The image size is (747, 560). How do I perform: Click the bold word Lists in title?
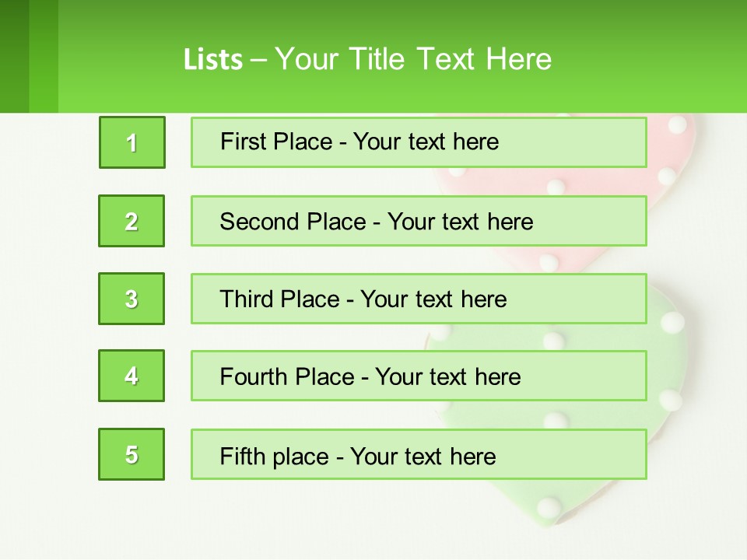pos(213,60)
